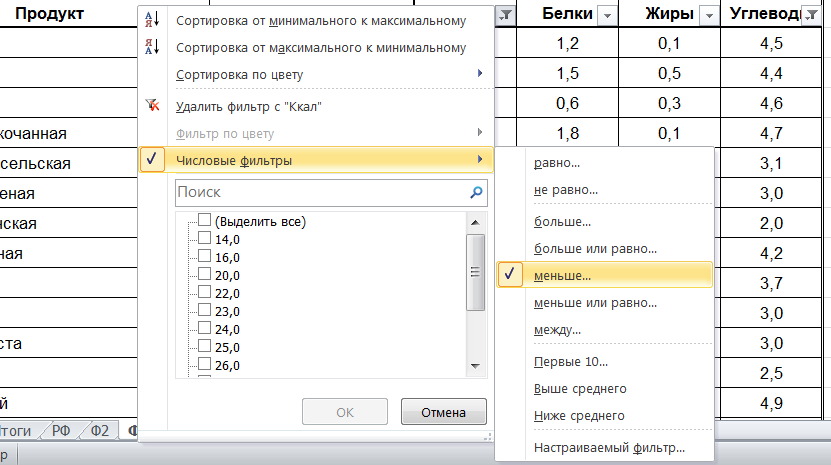The image size is (831, 465).
Task: Enable the 22,0 value checkbox
Action: pos(205,293)
